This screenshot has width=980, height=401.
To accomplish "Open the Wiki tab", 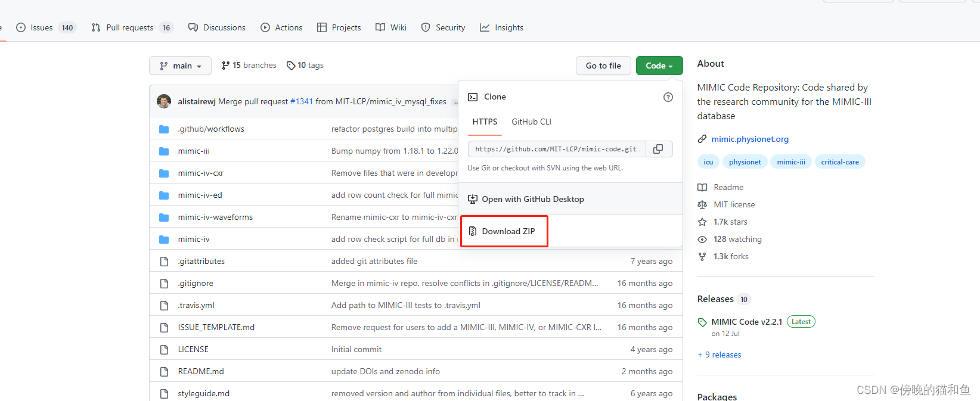I will coord(391,27).
